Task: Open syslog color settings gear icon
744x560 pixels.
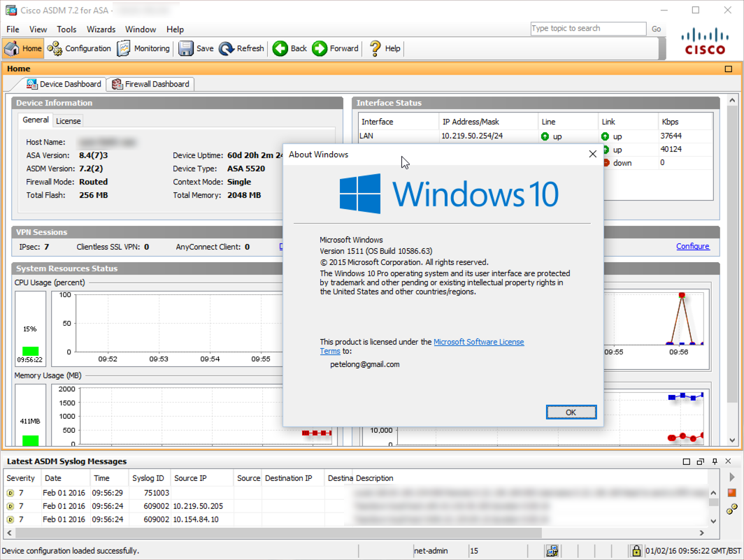Action: tap(731, 509)
